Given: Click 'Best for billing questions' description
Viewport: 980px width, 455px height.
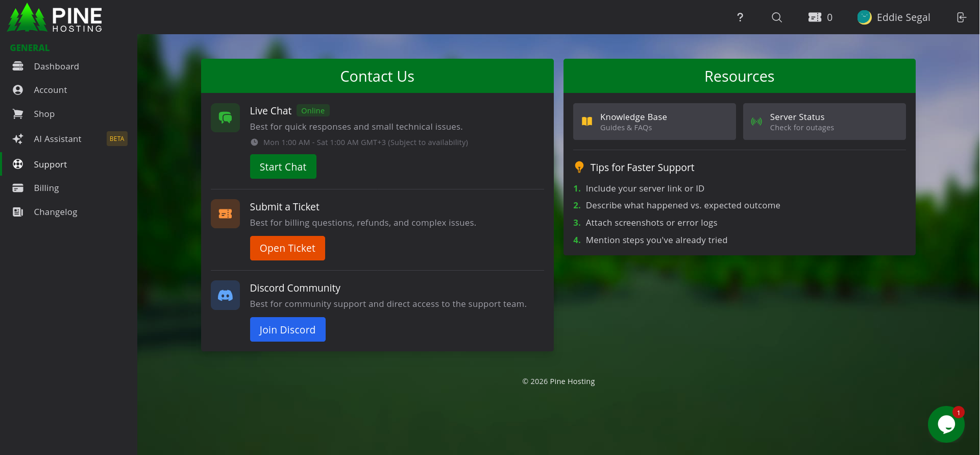Looking at the screenshot, I should (x=363, y=223).
